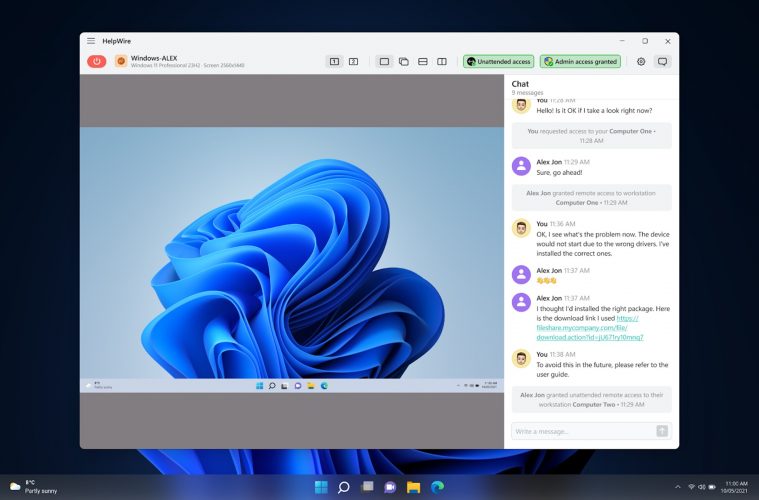Click the Wi-Fi icon in the system tray
This screenshot has height=500, width=759.
[x=691, y=487]
